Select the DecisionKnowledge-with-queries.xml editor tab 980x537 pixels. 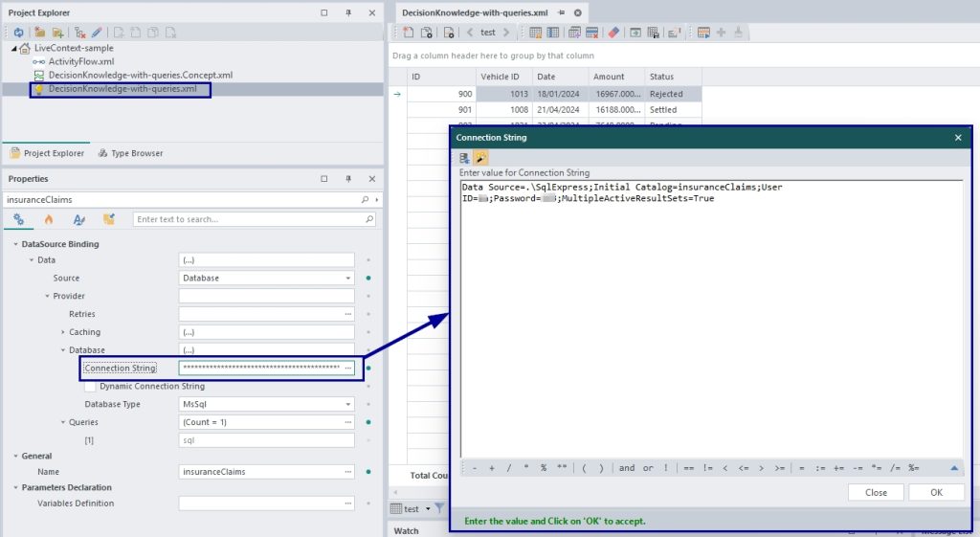[x=475, y=12]
